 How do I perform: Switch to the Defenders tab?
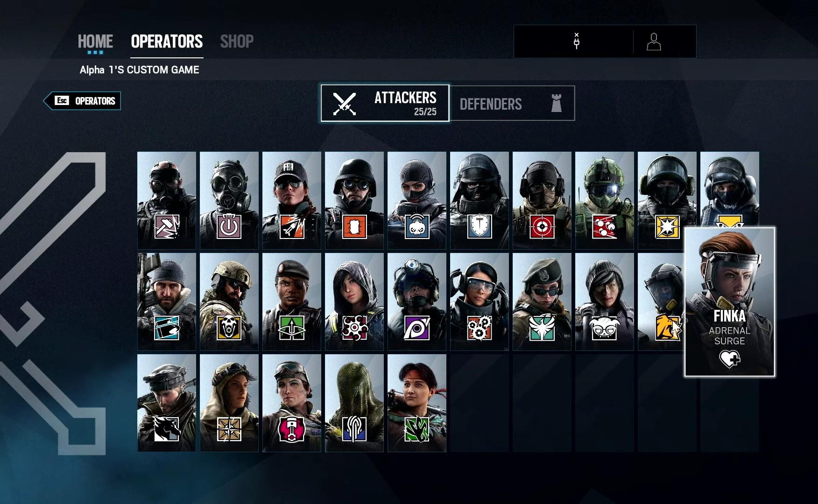(x=512, y=103)
